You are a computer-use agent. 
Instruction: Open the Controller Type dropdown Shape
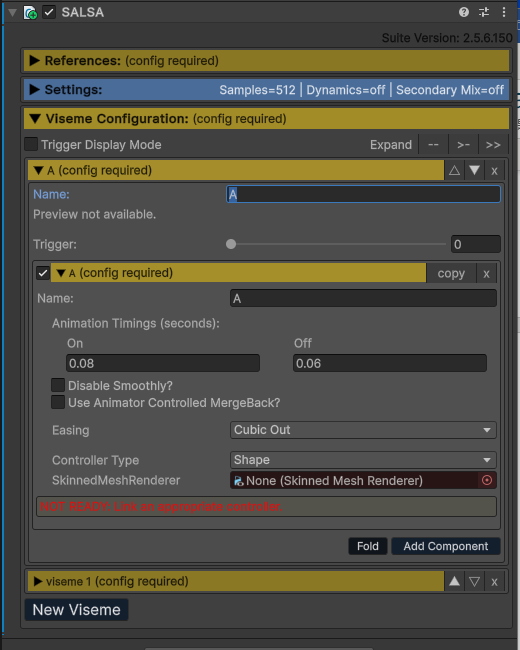[x=363, y=460]
